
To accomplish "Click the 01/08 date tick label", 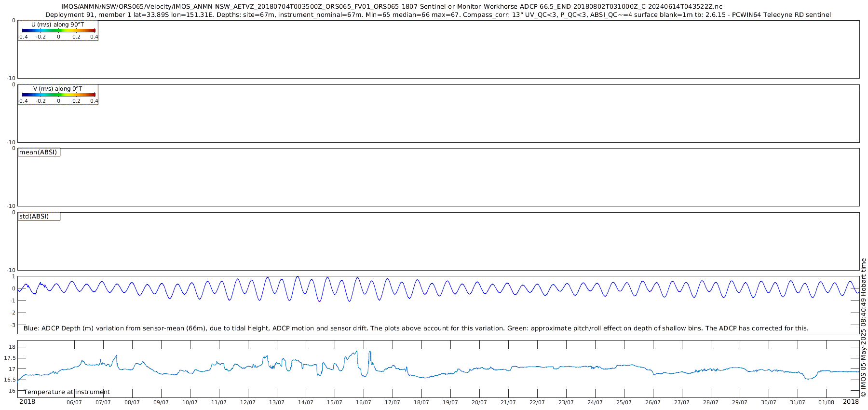I will point(827,402).
